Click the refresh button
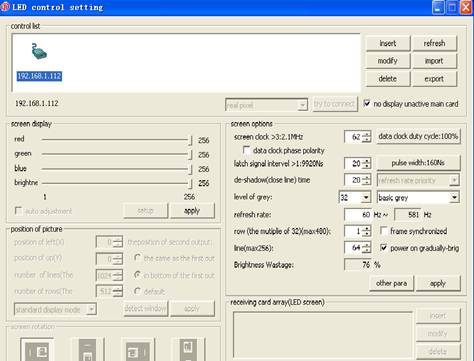 pos(434,43)
